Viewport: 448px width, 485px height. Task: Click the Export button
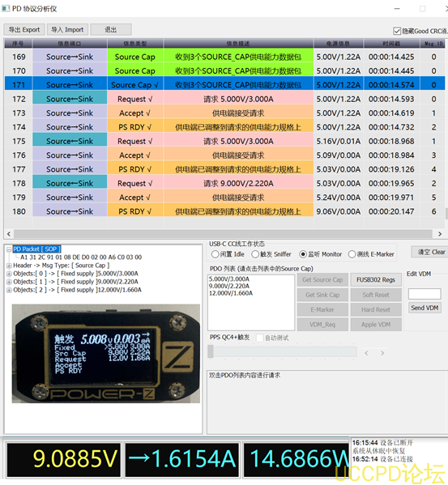pyautogui.click(x=24, y=30)
